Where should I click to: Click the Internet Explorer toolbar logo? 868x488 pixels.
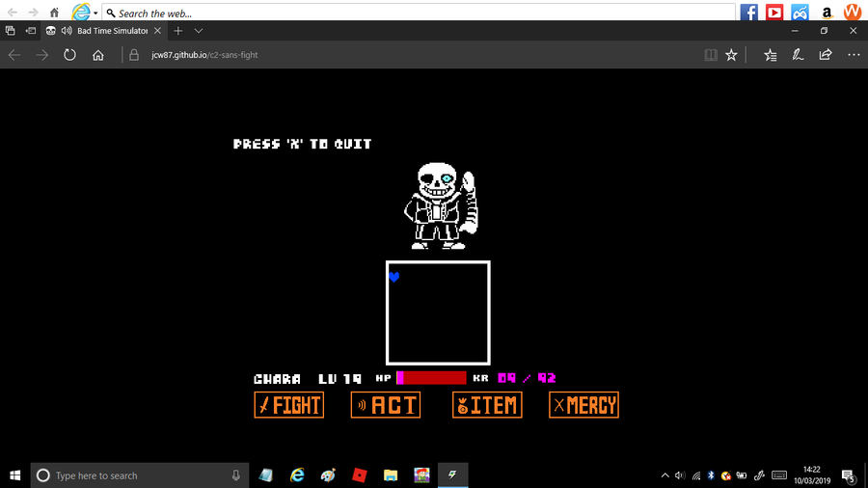(x=81, y=12)
